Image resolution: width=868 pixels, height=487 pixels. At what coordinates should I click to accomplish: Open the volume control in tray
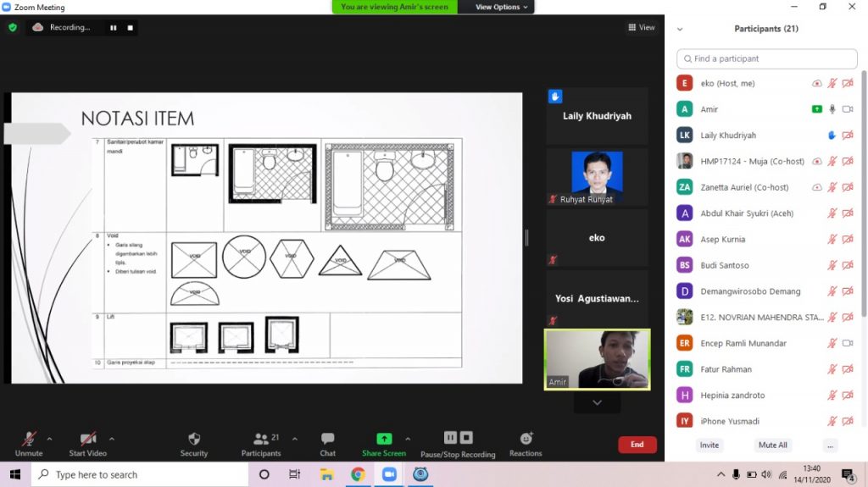point(766,474)
